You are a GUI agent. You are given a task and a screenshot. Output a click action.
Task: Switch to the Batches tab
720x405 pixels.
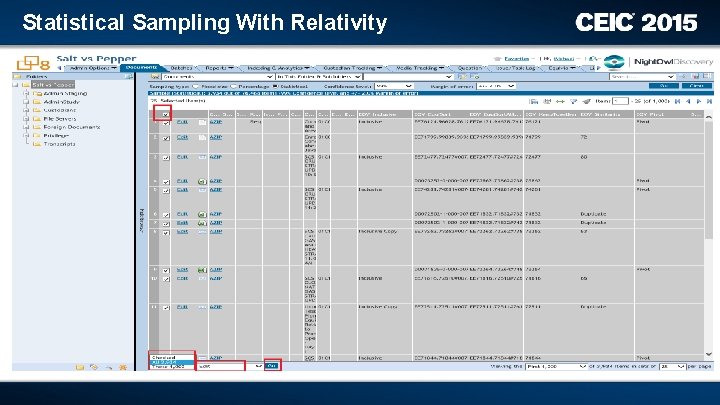click(x=181, y=68)
